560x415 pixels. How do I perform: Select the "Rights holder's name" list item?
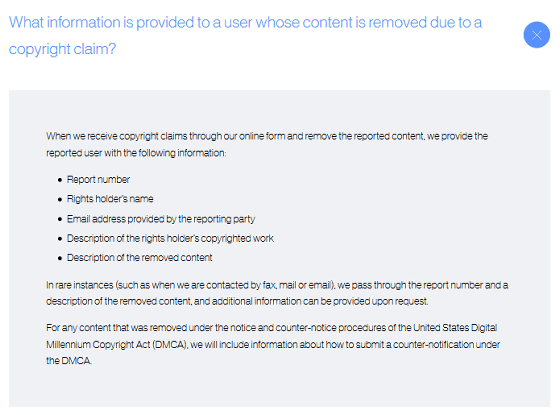(110, 199)
